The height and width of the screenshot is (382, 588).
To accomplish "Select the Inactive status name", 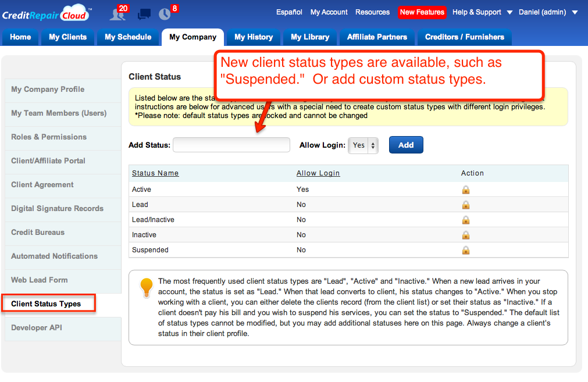I will [x=144, y=235].
